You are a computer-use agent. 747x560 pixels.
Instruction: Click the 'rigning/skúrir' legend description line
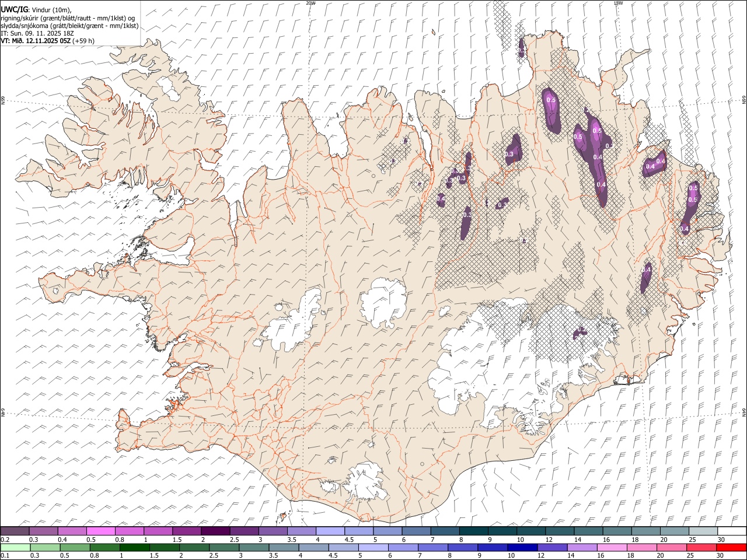pos(68,18)
